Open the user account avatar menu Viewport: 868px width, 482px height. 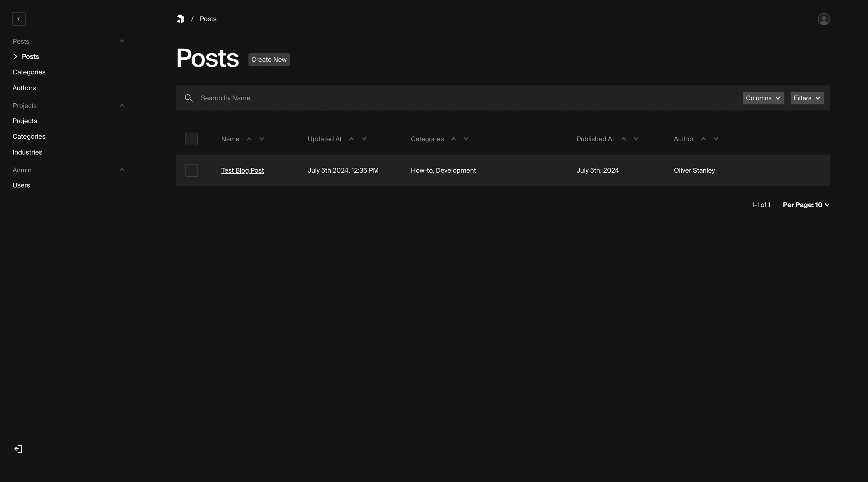pos(824,19)
